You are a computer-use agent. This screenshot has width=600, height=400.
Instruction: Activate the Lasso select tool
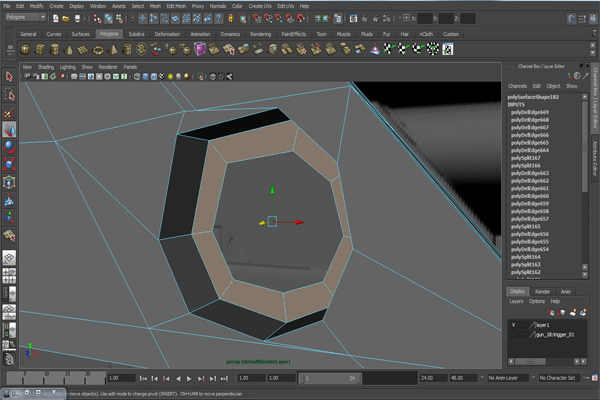(9, 95)
